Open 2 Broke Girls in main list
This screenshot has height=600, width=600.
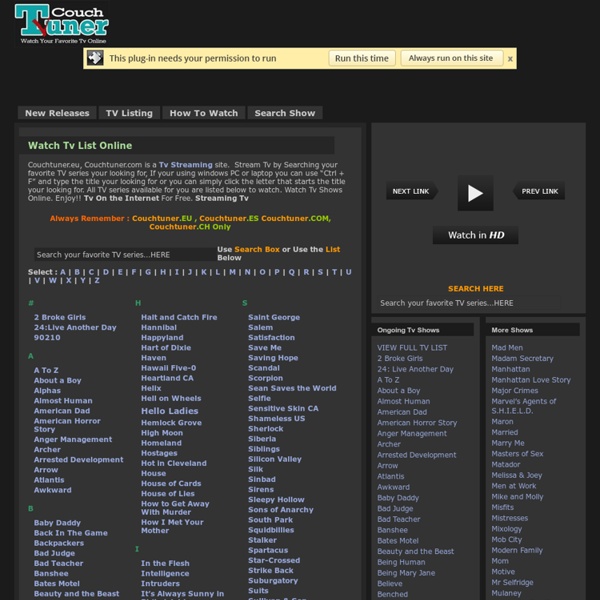pyautogui.click(x=60, y=317)
